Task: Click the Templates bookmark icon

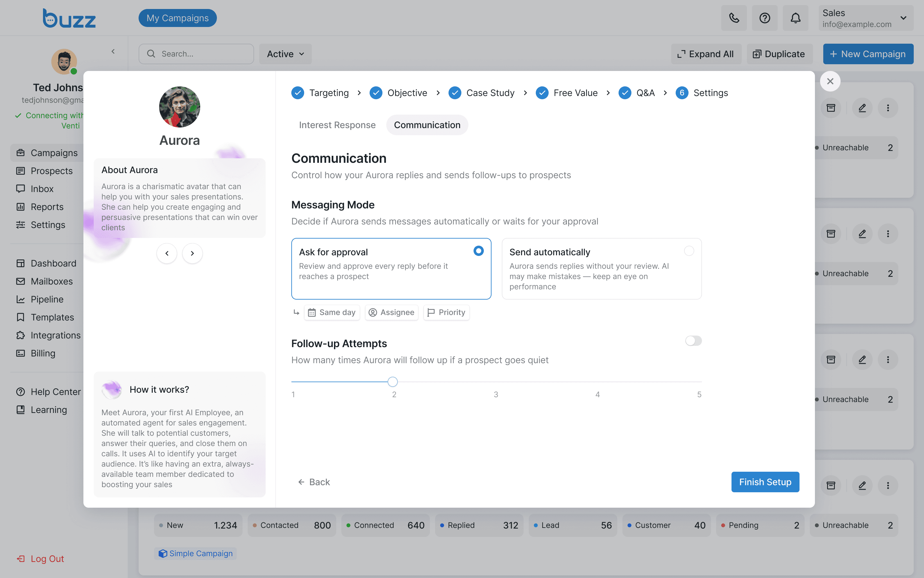Action: [21, 317]
